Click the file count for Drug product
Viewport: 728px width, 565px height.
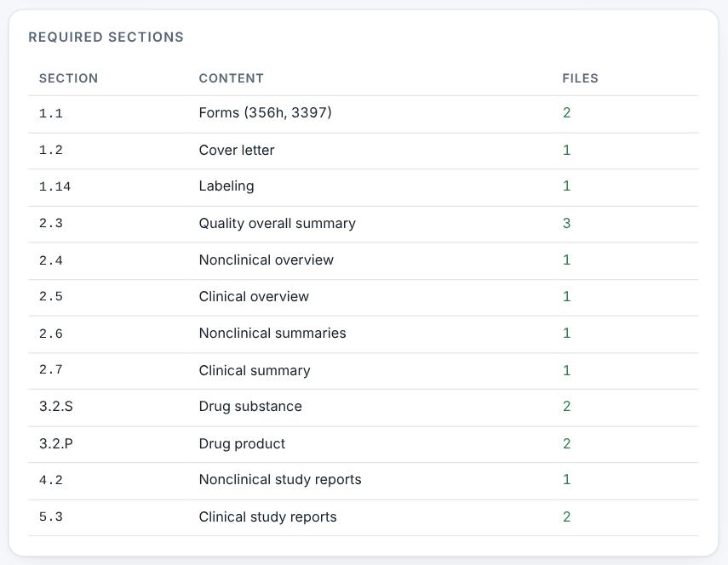point(566,443)
